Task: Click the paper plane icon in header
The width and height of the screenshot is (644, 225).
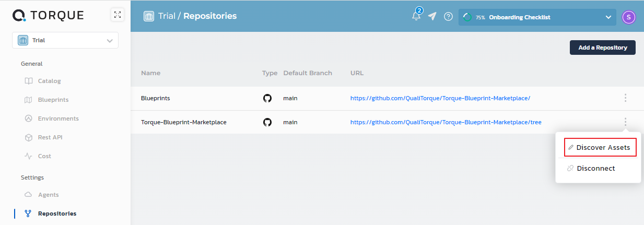Action: (432, 16)
